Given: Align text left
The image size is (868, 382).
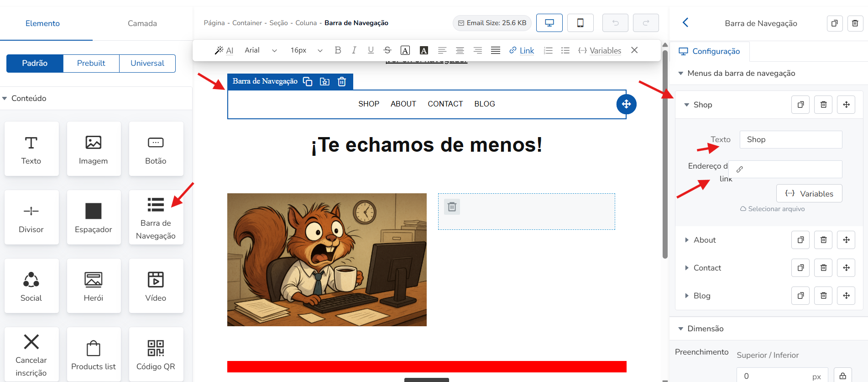Looking at the screenshot, I should pyautogui.click(x=442, y=50).
